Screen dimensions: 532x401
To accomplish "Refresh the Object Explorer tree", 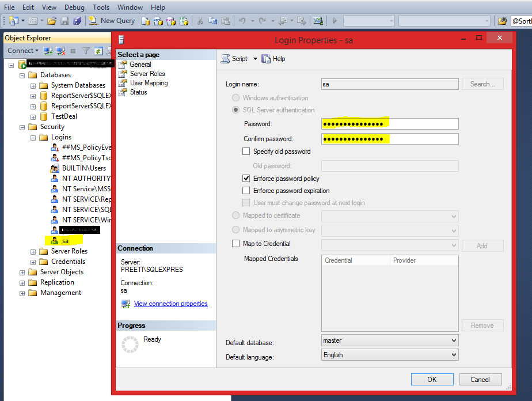I will coord(98,51).
